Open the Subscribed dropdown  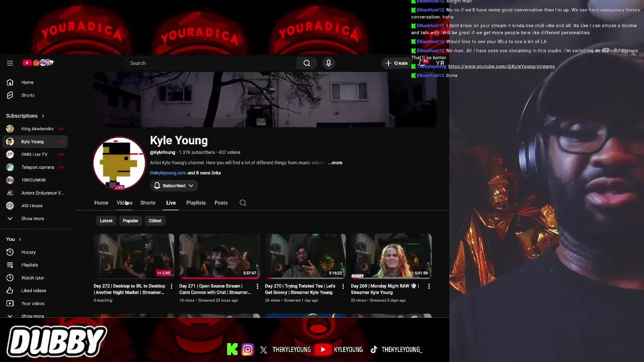pos(174,186)
